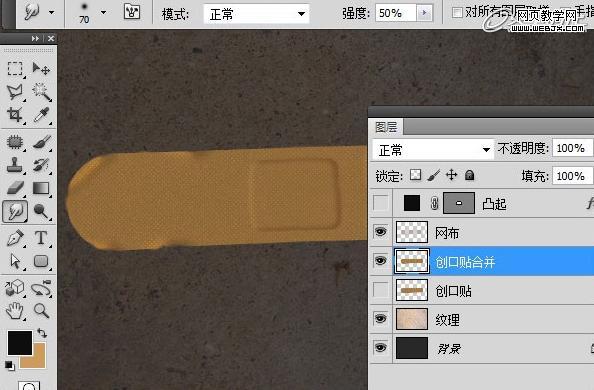594x390 pixels.
Task: Swap foreground and background colors
Action: pos(42,333)
